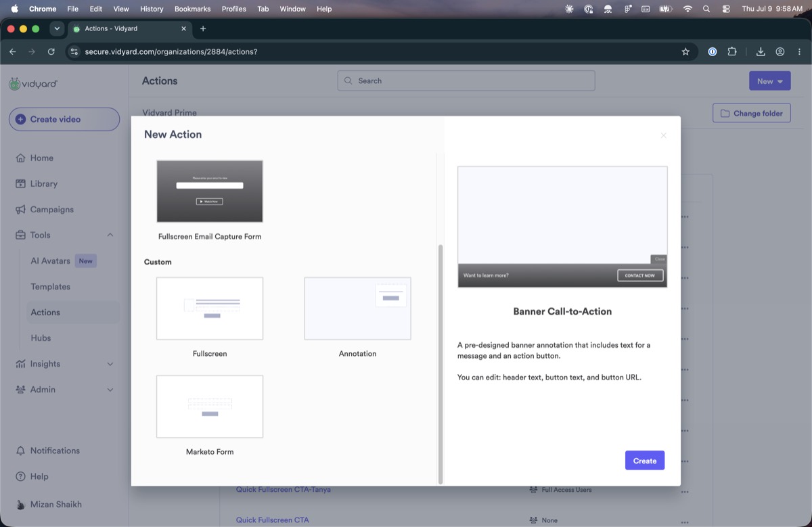Click the Library icon in sidebar
This screenshot has height=527, width=812.
20,183
